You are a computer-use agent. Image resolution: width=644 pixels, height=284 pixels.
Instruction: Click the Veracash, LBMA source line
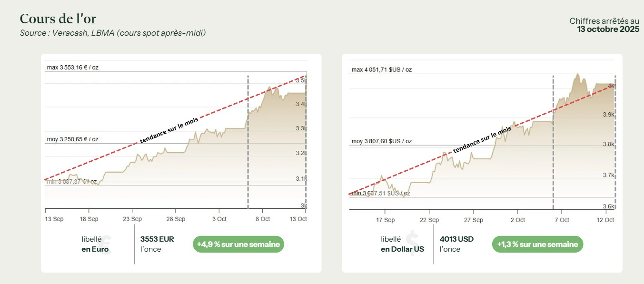point(113,33)
